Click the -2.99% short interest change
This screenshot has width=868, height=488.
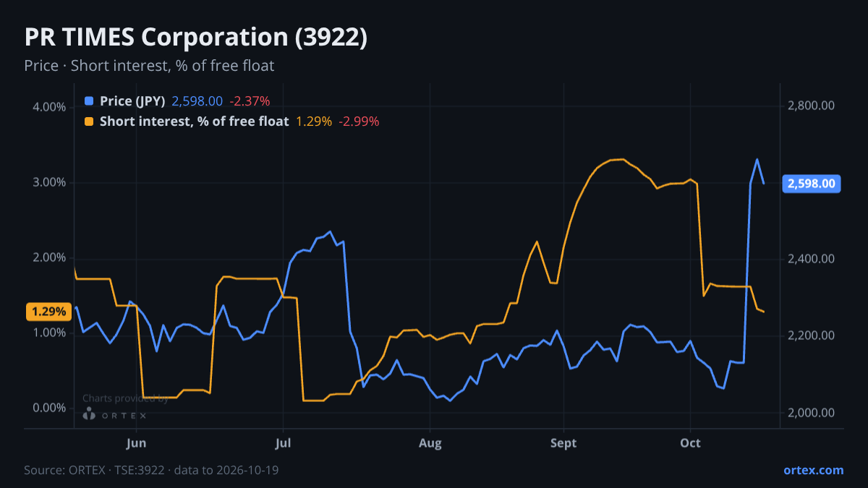(x=359, y=121)
